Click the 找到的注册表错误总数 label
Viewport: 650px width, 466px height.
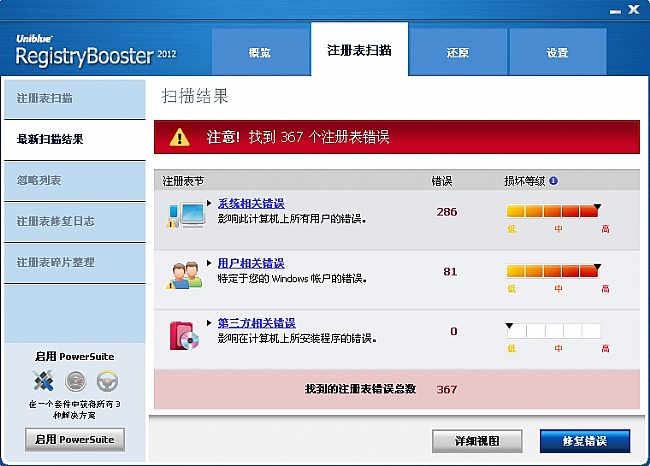(x=360, y=389)
